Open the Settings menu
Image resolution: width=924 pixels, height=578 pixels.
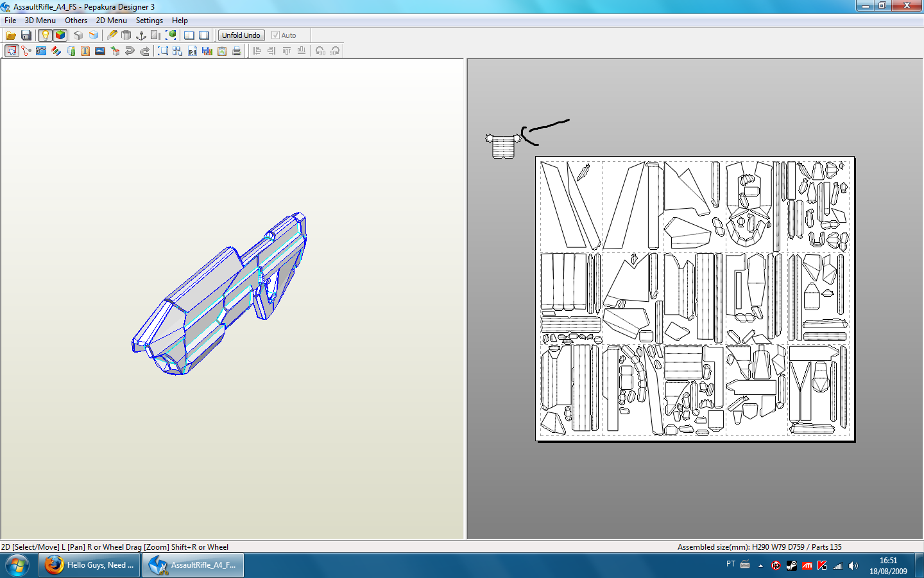[x=150, y=21]
